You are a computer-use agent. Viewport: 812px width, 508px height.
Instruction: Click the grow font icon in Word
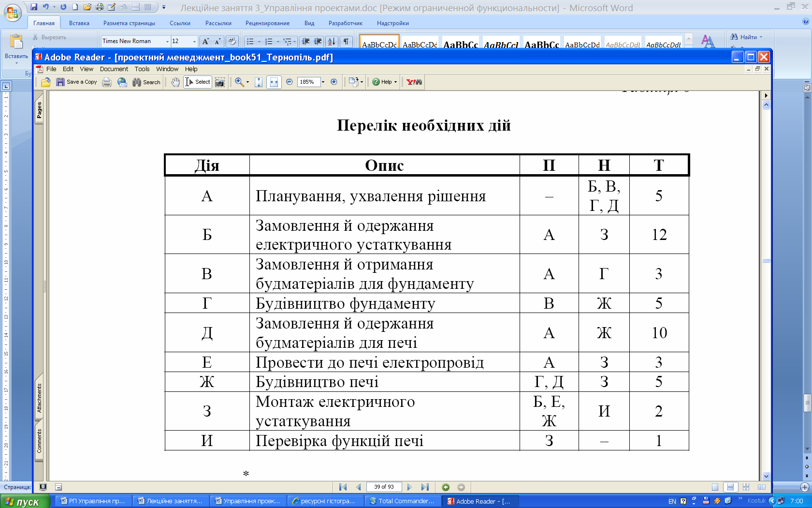point(205,41)
